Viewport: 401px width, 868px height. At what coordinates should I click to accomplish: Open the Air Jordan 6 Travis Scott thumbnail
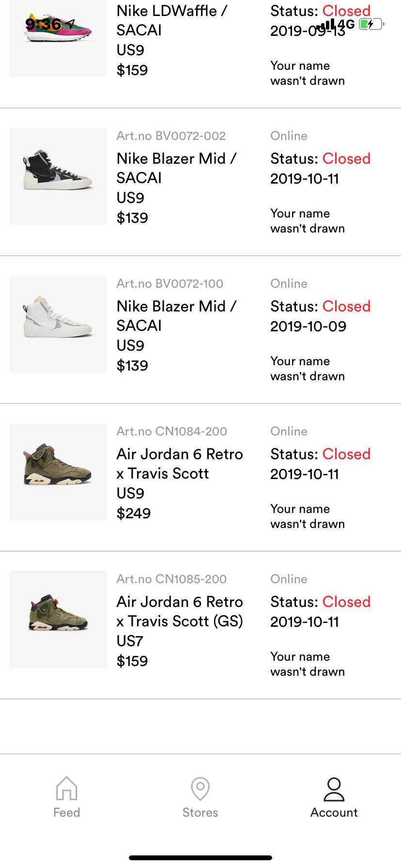point(58,472)
